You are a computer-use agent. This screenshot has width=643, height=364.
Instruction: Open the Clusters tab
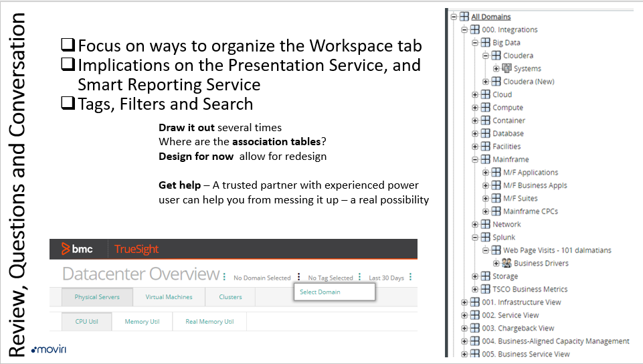230,297
